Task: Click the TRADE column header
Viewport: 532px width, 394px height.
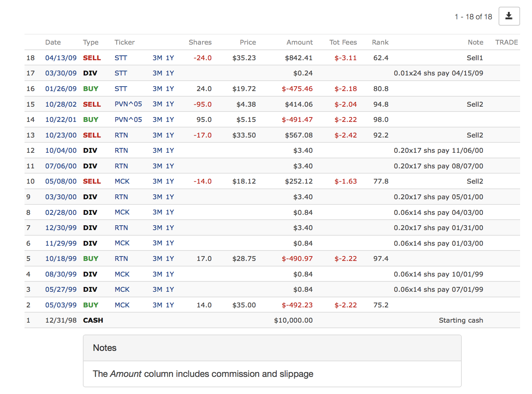Action: [x=506, y=42]
